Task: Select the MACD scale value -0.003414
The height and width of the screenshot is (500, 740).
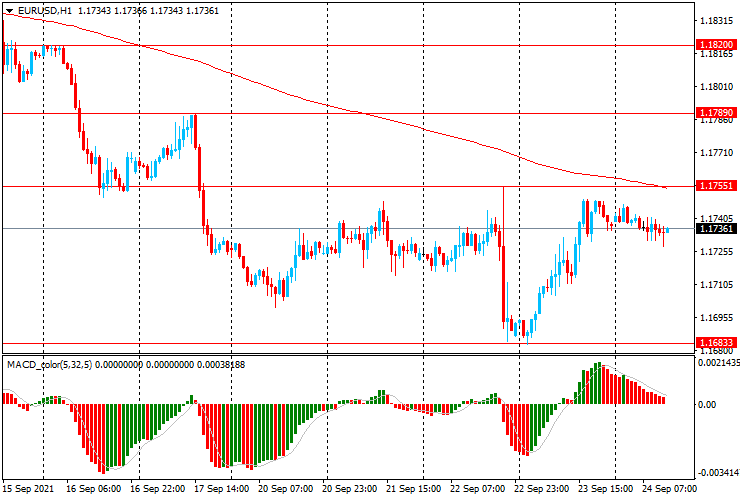Action: click(x=718, y=473)
